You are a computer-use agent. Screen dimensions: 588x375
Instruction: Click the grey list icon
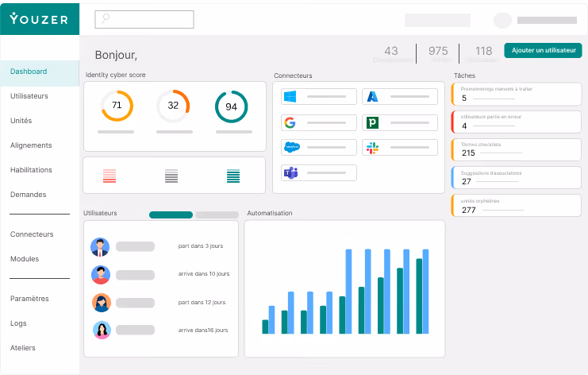[x=171, y=176]
